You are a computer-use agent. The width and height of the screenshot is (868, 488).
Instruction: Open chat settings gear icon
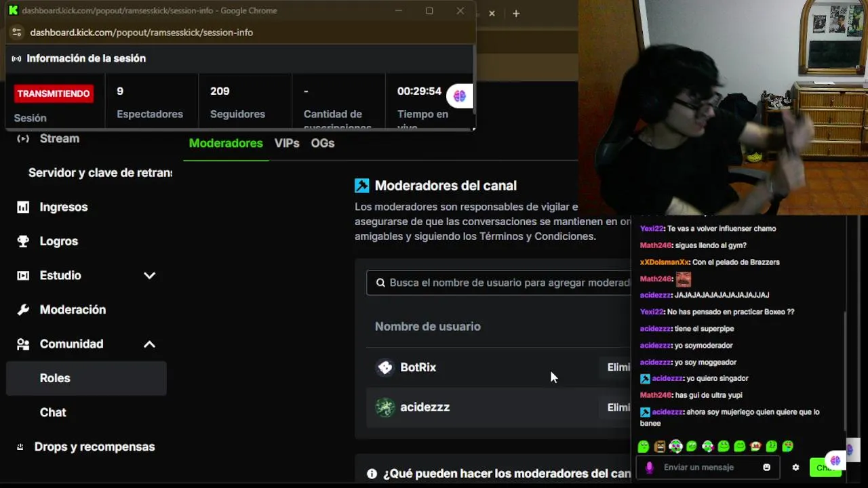[795, 467]
